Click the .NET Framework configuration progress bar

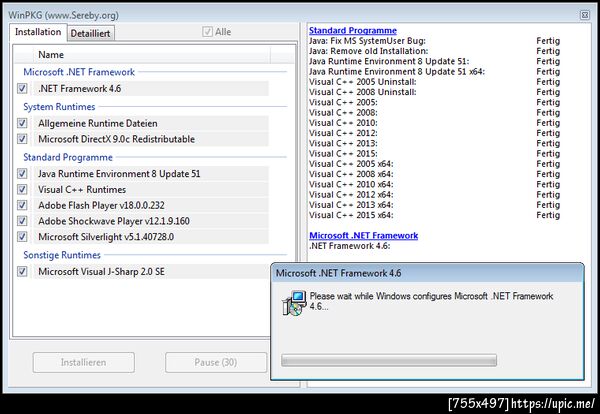click(x=389, y=360)
